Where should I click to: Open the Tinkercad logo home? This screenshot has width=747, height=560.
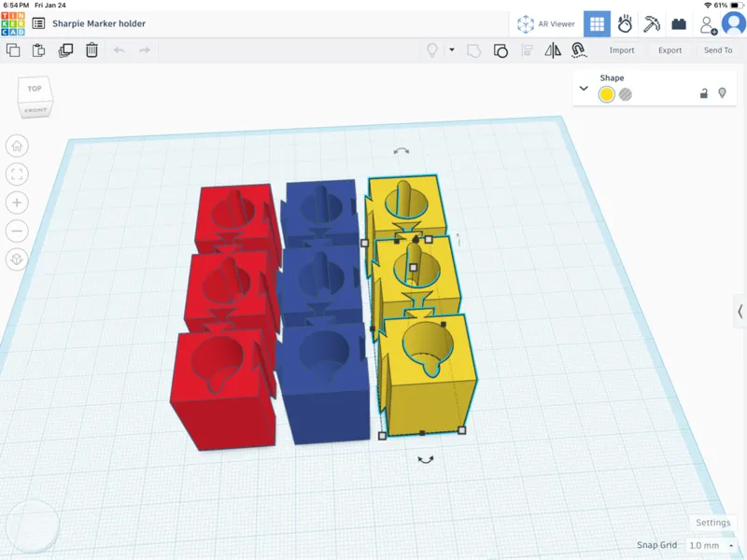[13, 24]
